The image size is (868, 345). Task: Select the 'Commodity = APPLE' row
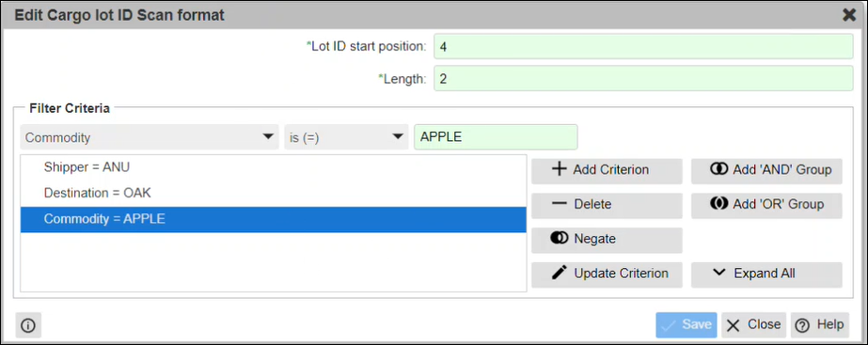point(274,219)
